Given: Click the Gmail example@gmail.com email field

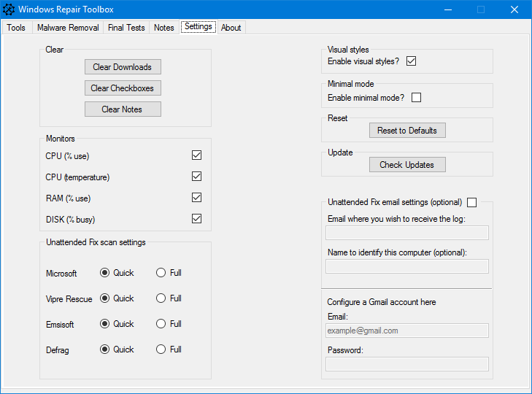Looking at the screenshot, I should 407,331.
